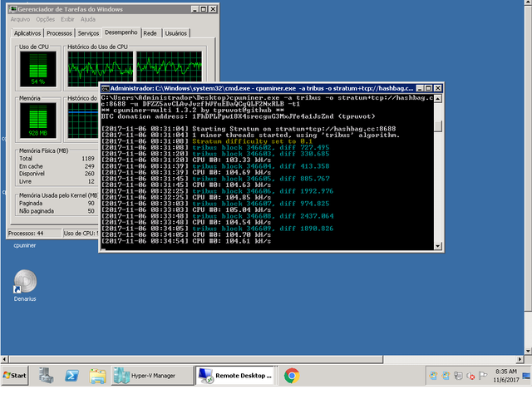The image size is (532, 399).
Task: Click the CPU usage gauge showing 54 %
Action: point(38,69)
